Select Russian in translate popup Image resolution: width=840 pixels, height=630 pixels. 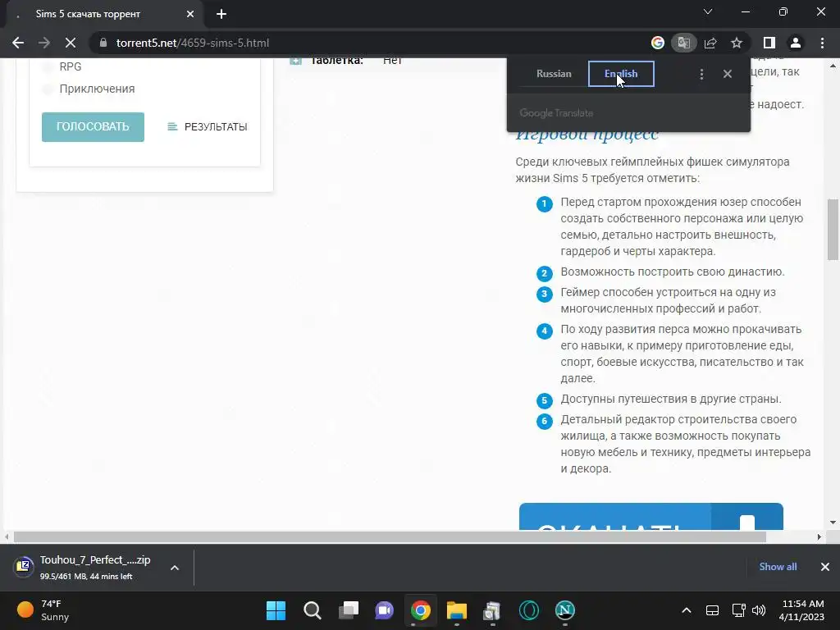pyautogui.click(x=554, y=74)
